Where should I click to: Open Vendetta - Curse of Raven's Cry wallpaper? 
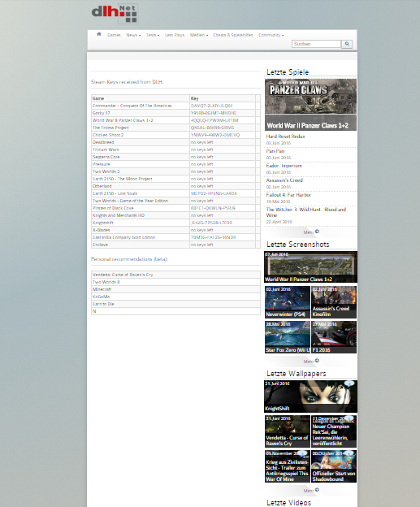288,431
